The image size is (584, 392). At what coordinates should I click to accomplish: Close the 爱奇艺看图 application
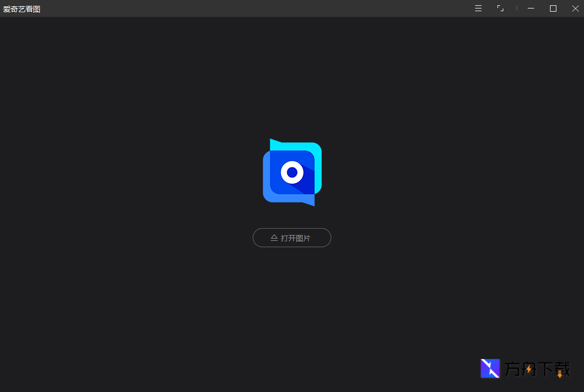[x=575, y=8]
